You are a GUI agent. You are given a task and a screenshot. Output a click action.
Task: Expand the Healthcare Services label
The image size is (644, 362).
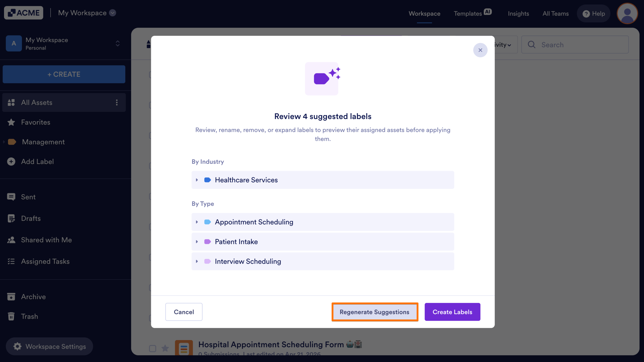(x=197, y=180)
